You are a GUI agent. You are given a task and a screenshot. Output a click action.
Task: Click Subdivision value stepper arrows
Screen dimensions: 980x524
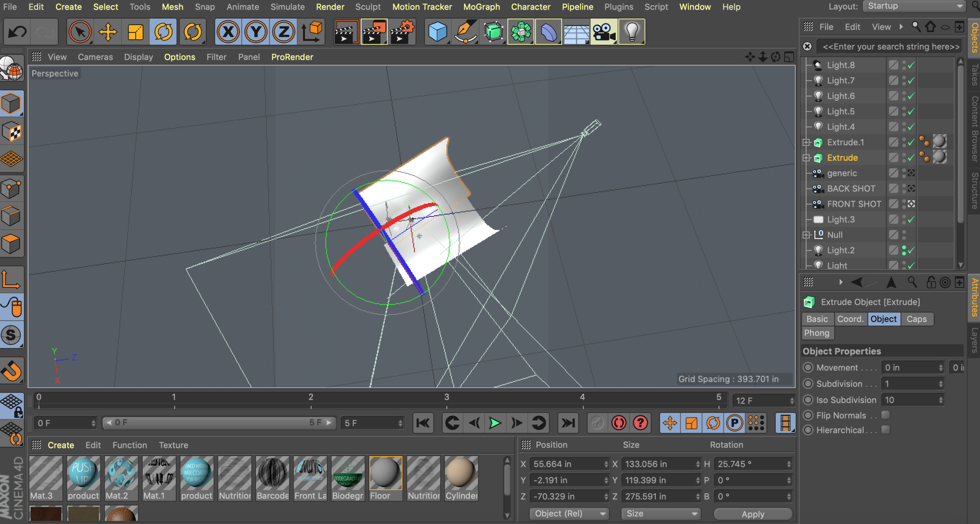click(941, 384)
